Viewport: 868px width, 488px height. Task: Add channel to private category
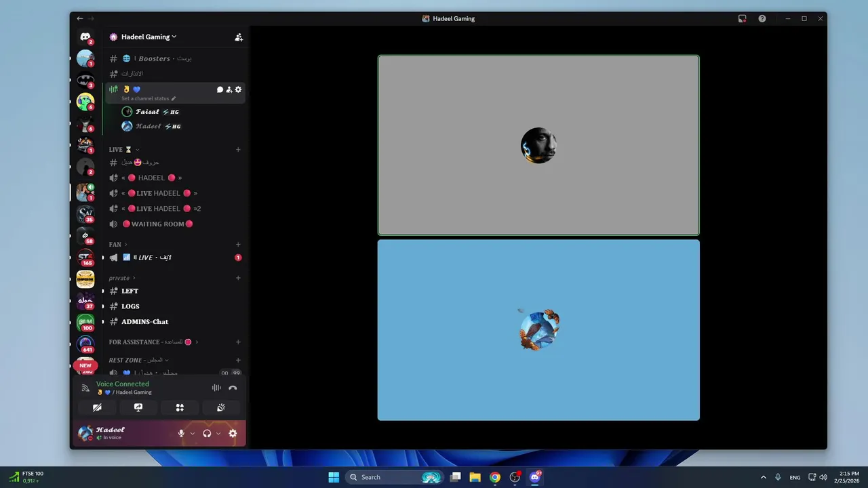tap(238, 278)
